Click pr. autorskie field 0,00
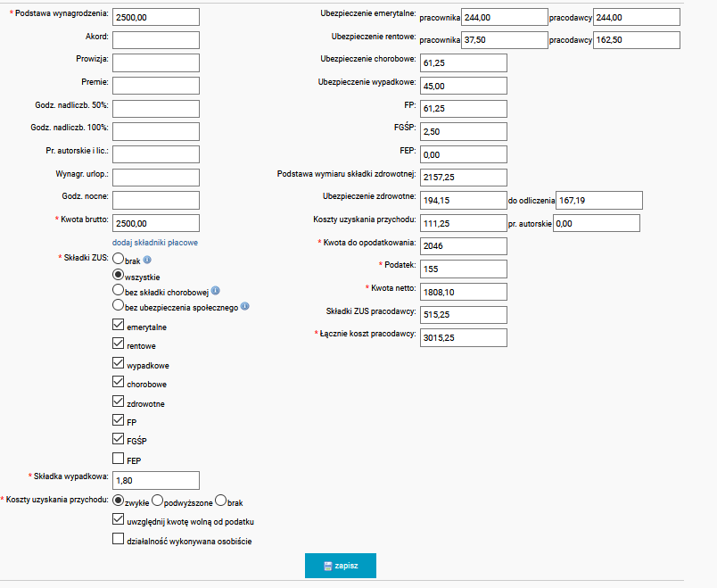 pos(597,223)
